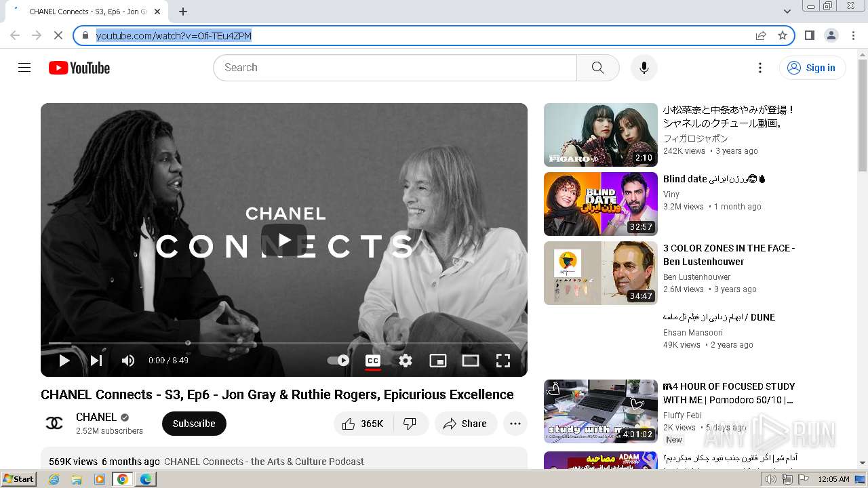Open File Explorer from the taskbar
The image size is (868, 488).
click(77, 479)
